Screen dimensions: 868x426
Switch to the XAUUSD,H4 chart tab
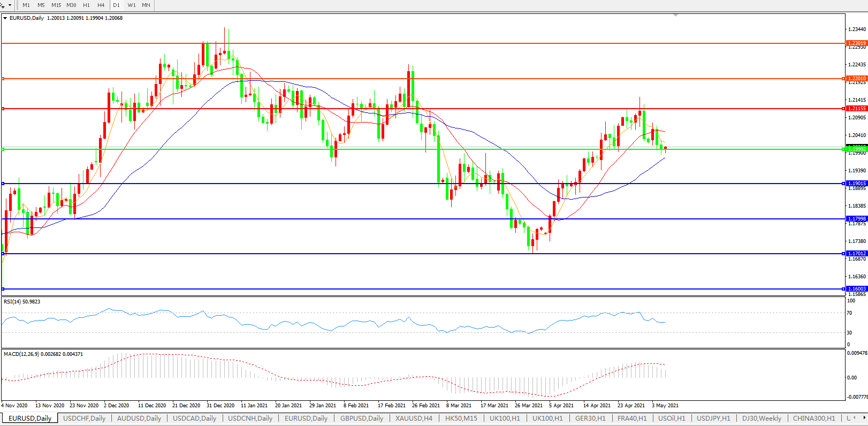click(x=414, y=419)
